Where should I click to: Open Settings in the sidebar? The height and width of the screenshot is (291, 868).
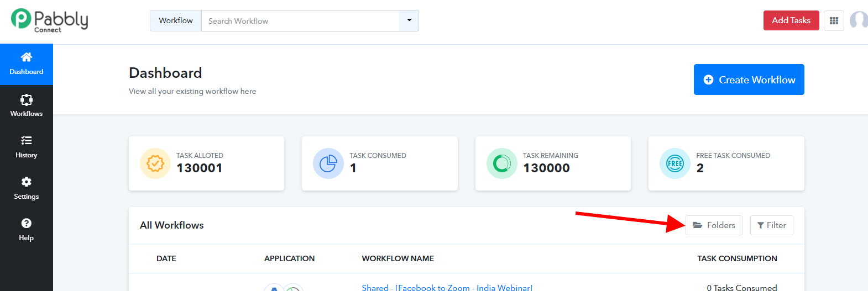pos(27,189)
